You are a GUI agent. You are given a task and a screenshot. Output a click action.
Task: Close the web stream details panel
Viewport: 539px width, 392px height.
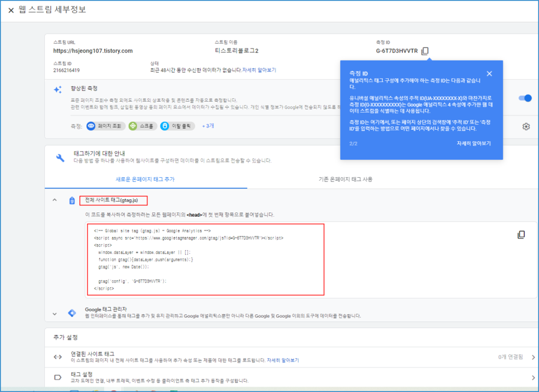click(11, 10)
